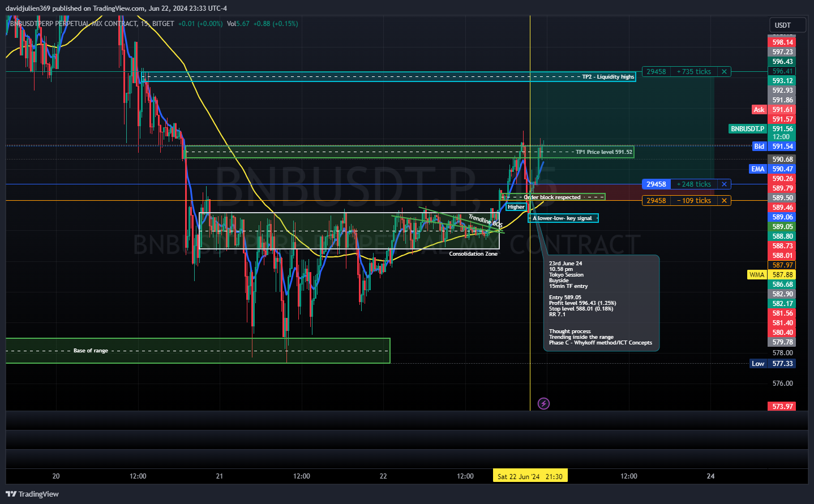The width and height of the screenshot is (814, 504).
Task: Click the green BNBUSDT.P symbol price label
Action: [x=747, y=129]
